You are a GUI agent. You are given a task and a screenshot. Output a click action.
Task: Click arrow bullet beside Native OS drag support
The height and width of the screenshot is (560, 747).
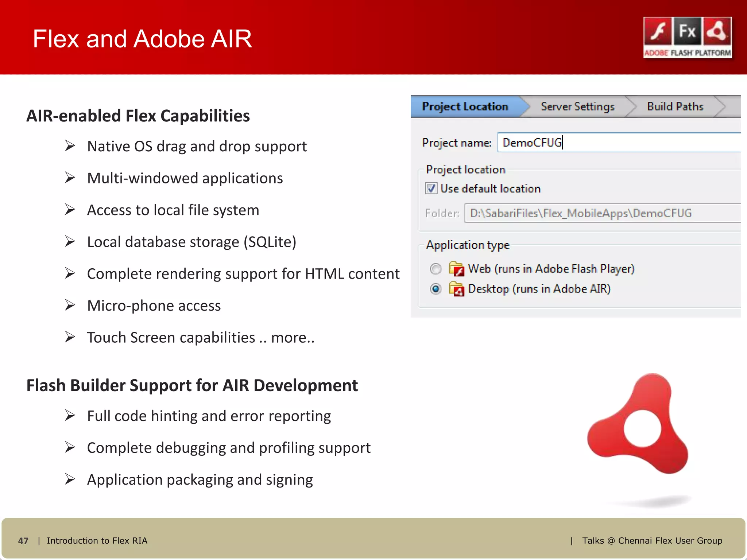[x=70, y=146]
